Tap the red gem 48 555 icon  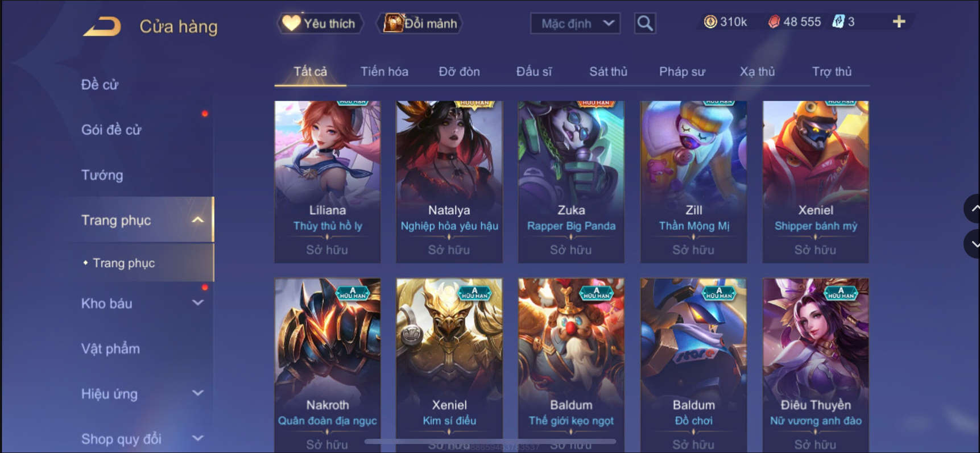coord(774,22)
